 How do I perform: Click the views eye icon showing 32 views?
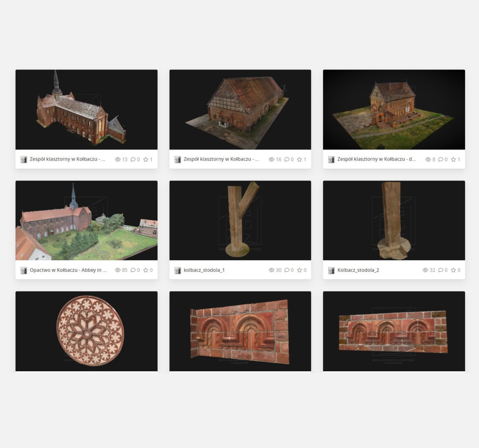pyautogui.click(x=425, y=270)
